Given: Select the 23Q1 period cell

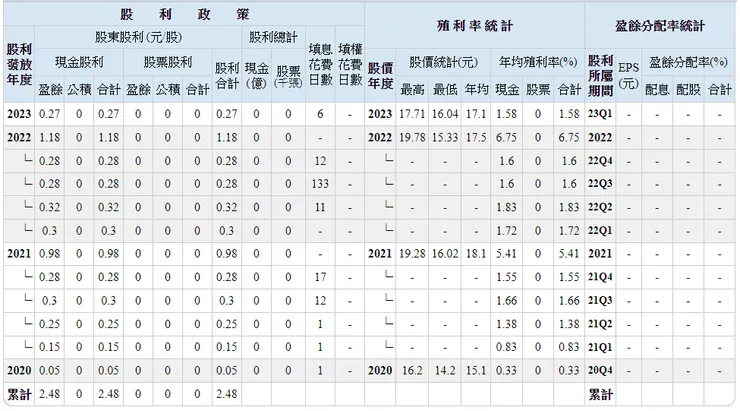Looking at the screenshot, I should click(x=600, y=114).
